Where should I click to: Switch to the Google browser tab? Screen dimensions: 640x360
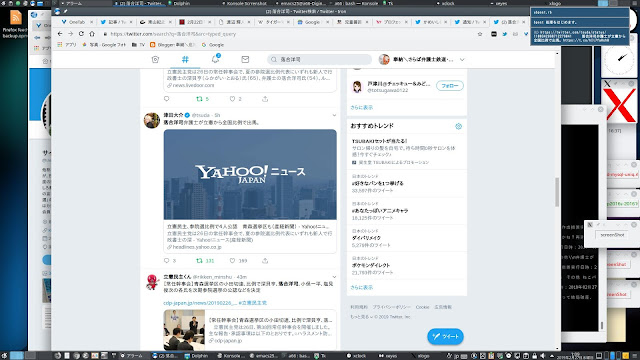pos(312,22)
